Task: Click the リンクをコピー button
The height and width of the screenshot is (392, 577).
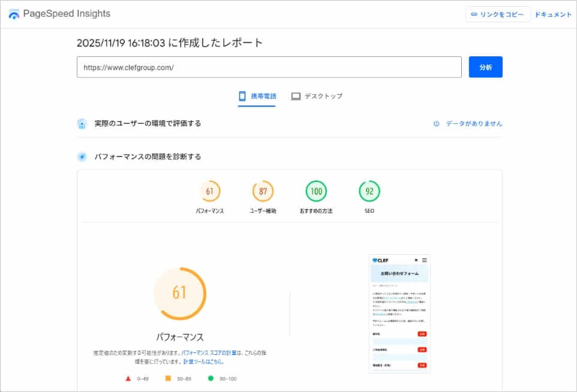Action: (x=498, y=15)
